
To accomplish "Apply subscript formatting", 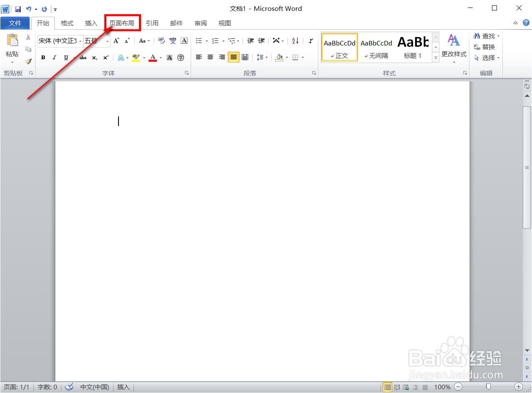I will pos(95,58).
